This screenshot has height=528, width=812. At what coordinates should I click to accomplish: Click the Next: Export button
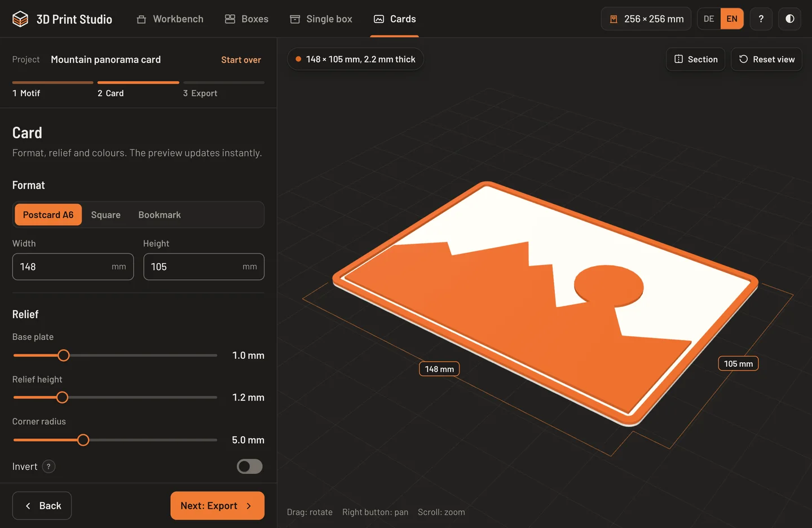217,505
